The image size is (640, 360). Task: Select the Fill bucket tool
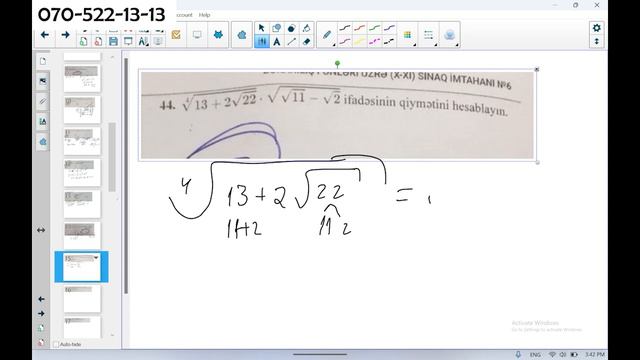point(307,28)
